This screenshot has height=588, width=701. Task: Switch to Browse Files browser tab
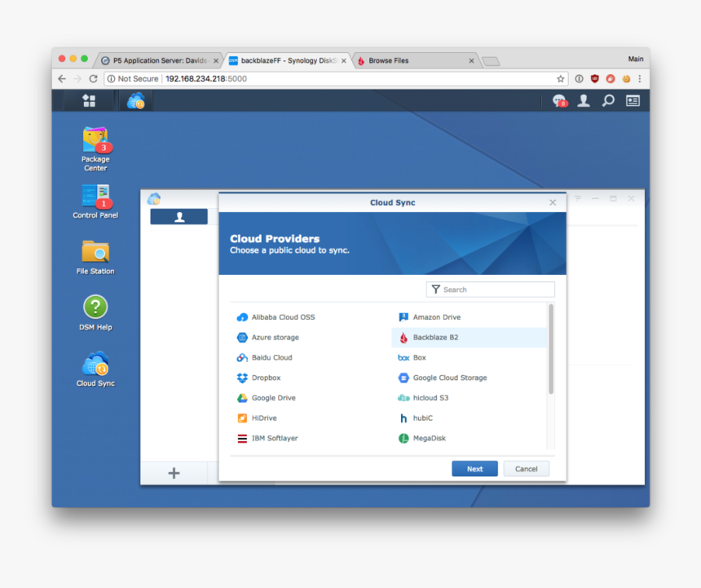coord(416,60)
